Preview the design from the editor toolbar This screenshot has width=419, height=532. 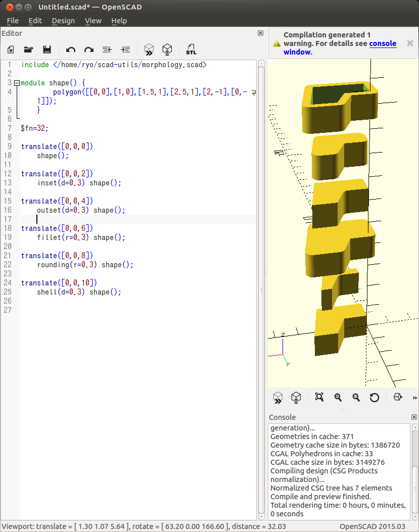149,49
